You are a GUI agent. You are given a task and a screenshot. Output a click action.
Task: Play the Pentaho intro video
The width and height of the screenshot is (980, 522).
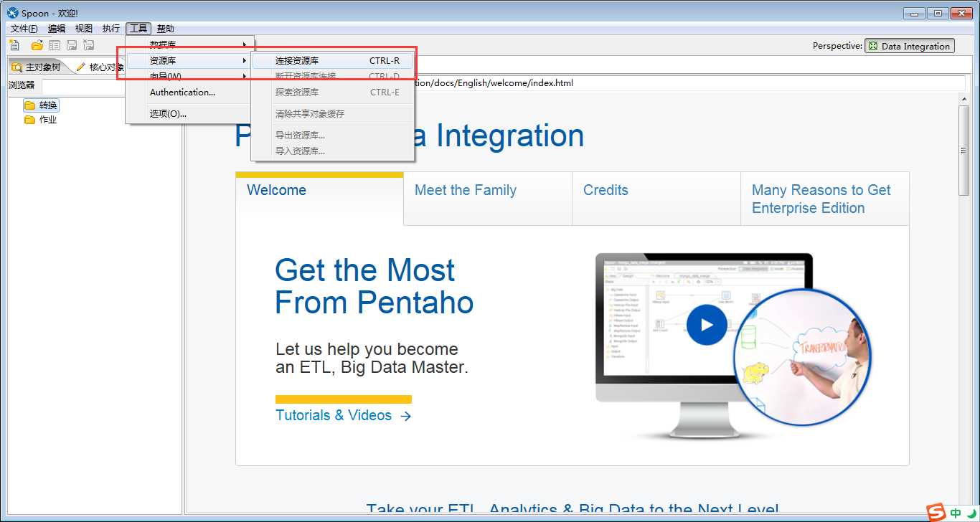[x=707, y=325]
